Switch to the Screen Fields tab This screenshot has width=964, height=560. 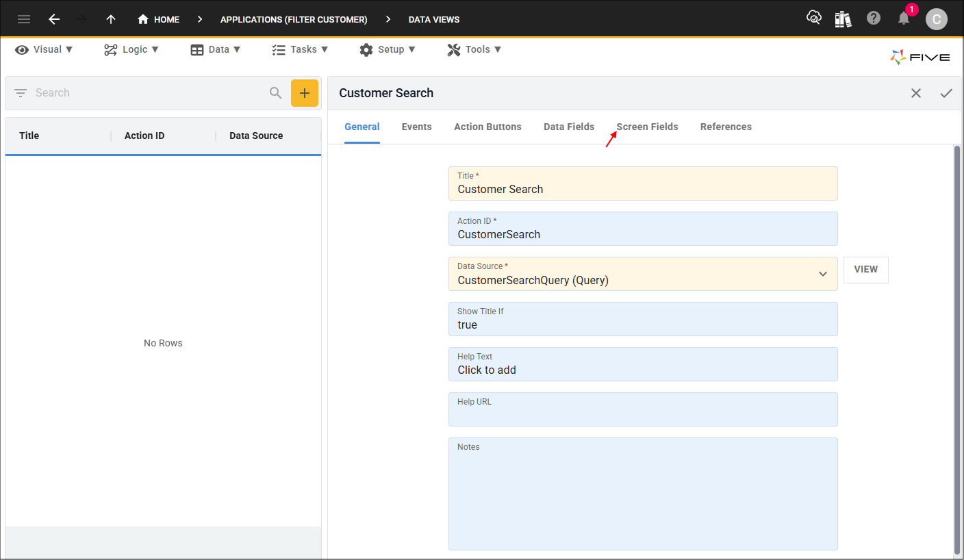(x=647, y=127)
